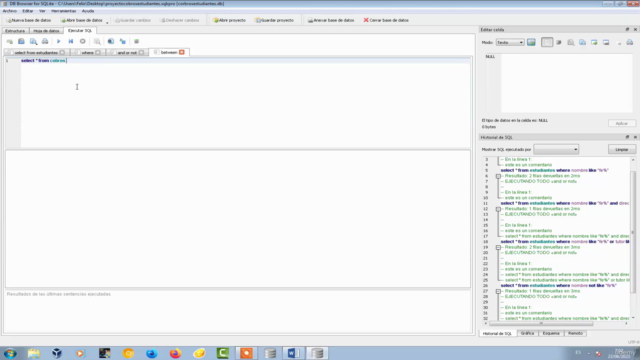Click inside the SQL editor text area

click(245, 102)
